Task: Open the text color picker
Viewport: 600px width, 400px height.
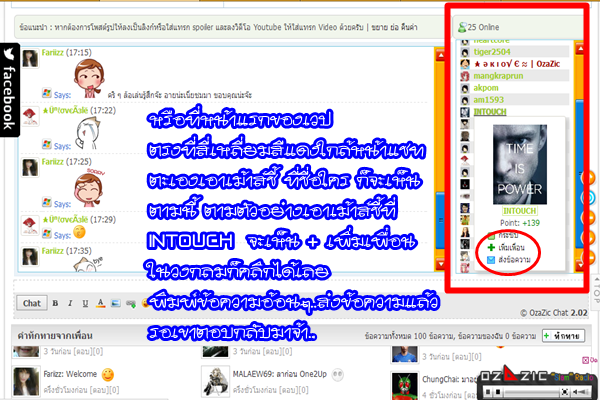Action: (100, 303)
